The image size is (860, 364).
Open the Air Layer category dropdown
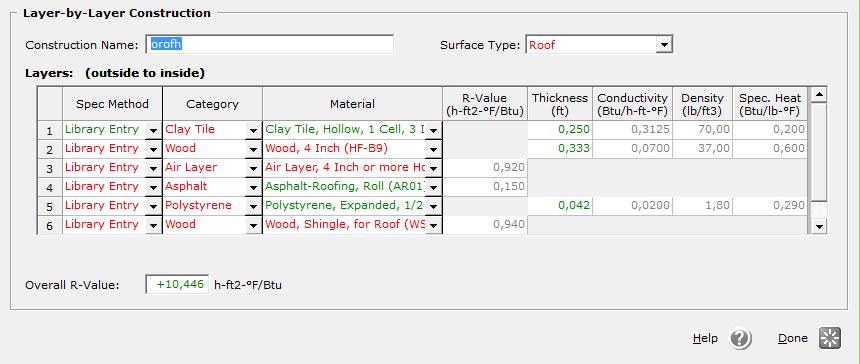[253, 168]
